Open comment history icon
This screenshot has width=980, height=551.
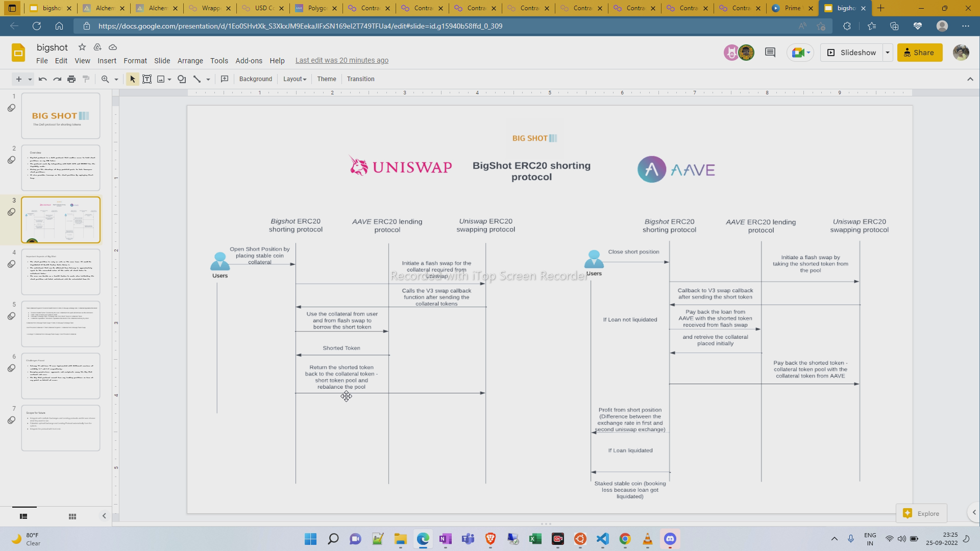point(770,53)
